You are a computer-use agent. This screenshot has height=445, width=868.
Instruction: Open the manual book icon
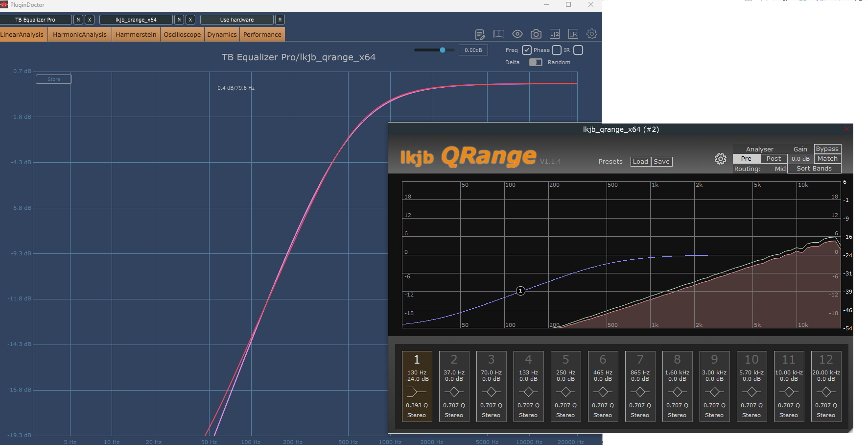click(x=498, y=34)
